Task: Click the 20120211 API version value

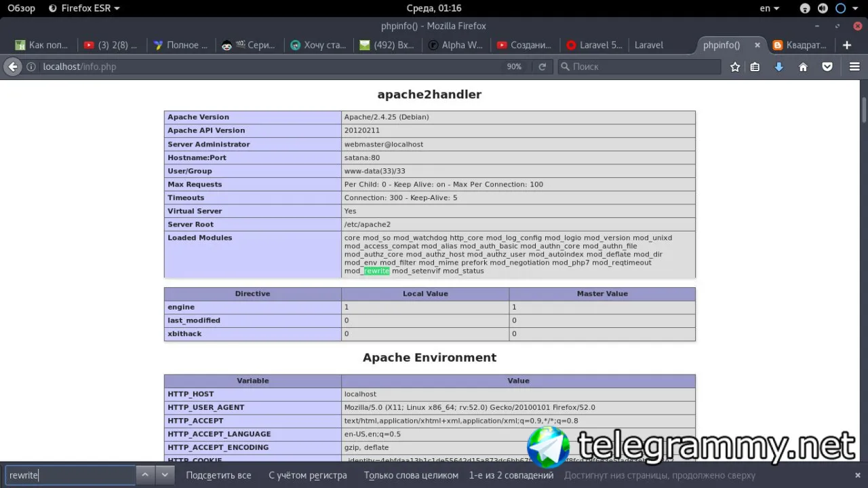Action: 362,130
